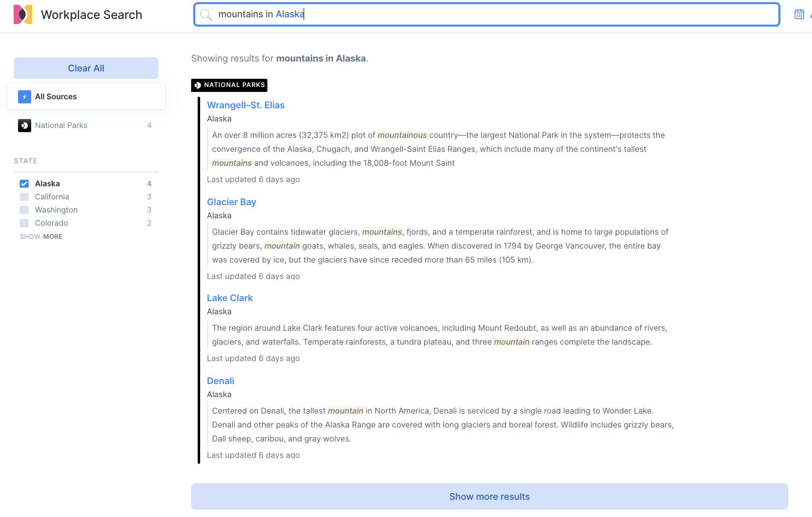Uncheck the Alaska state filter
The width and height of the screenshot is (812, 517).
[x=24, y=184]
